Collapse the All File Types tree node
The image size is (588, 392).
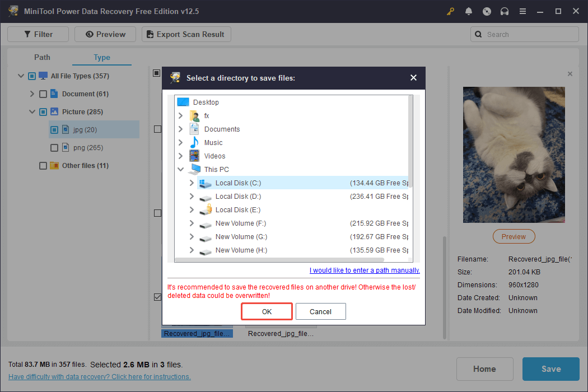pos(21,76)
